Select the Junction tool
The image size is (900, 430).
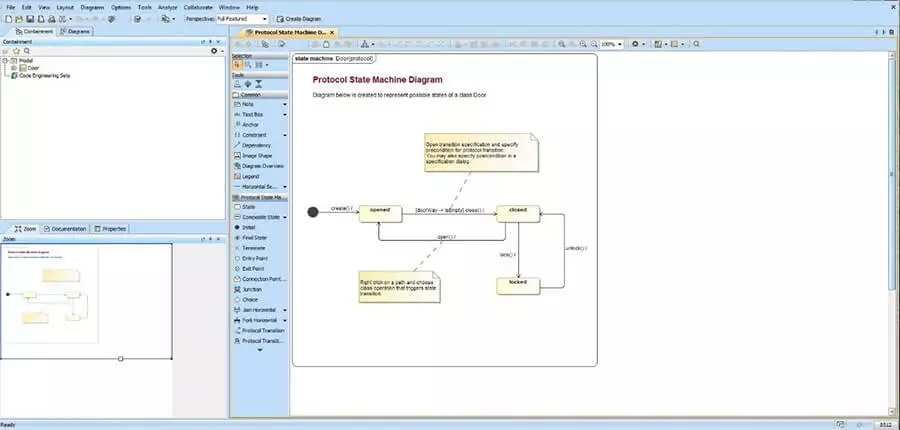[248, 289]
